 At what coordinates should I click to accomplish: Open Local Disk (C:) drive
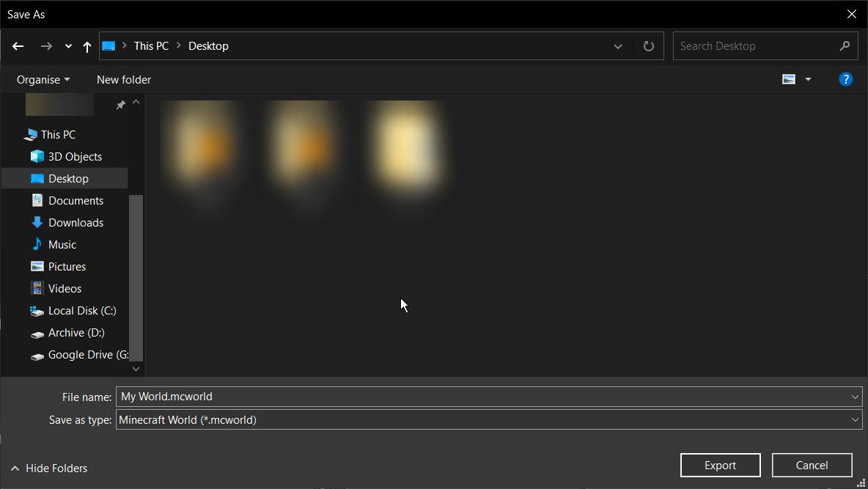81,310
